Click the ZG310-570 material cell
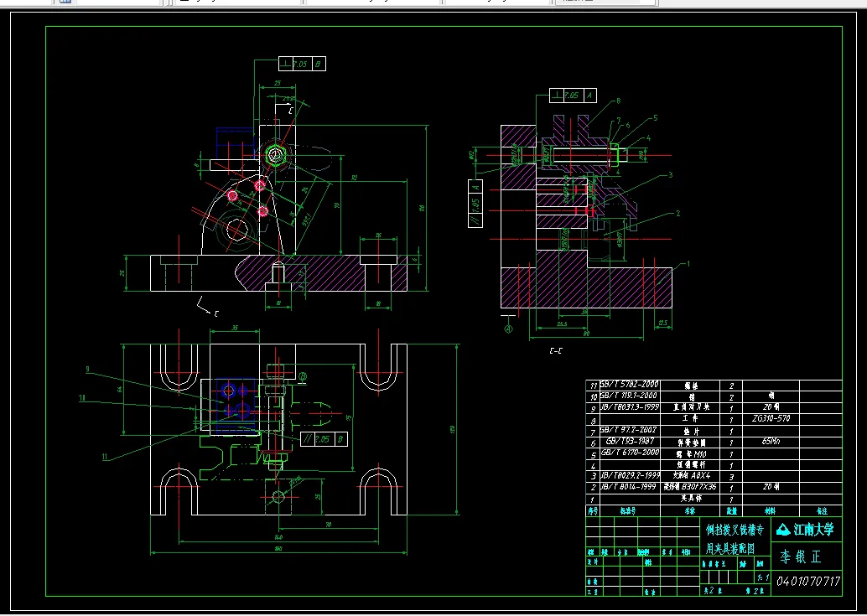 771,418
